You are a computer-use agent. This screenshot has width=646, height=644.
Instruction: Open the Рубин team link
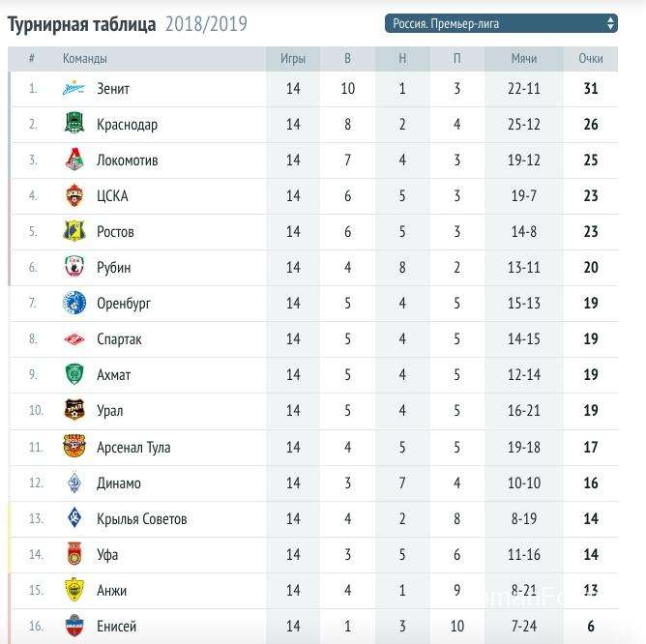114,268
